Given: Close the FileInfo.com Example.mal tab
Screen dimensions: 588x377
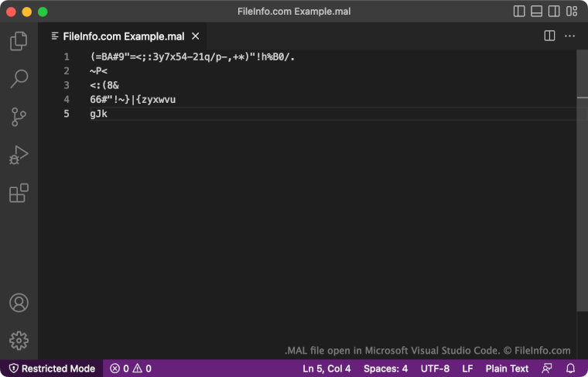Looking at the screenshot, I should 196,36.
